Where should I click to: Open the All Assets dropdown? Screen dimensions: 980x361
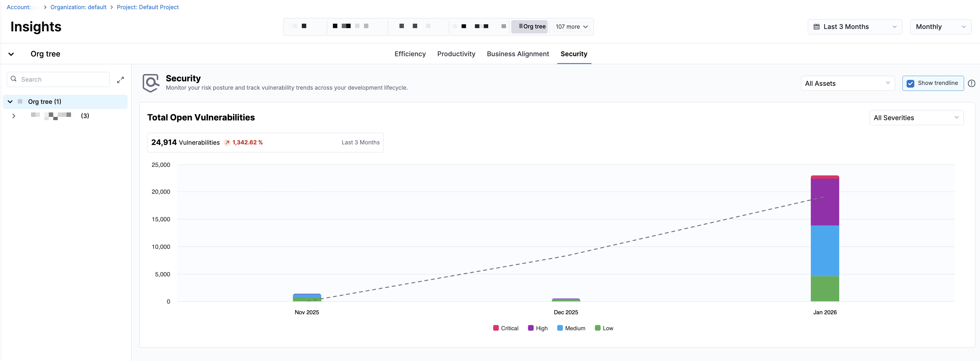coord(847,84)
